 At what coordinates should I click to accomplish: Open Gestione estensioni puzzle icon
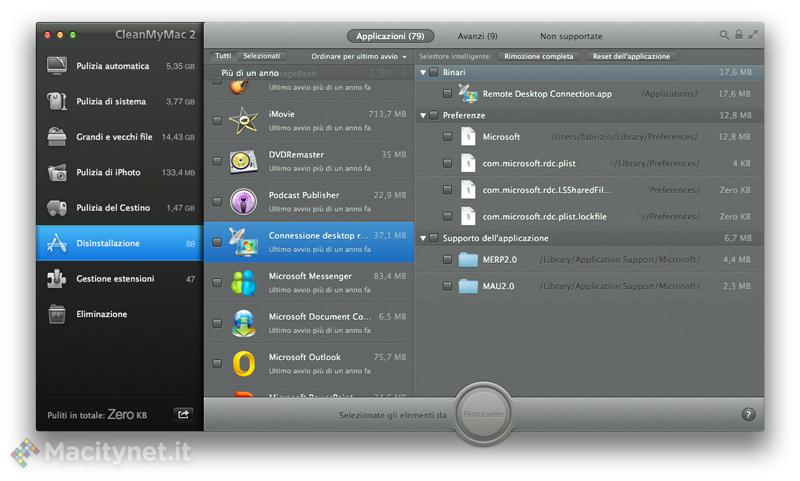coord(57,279)
